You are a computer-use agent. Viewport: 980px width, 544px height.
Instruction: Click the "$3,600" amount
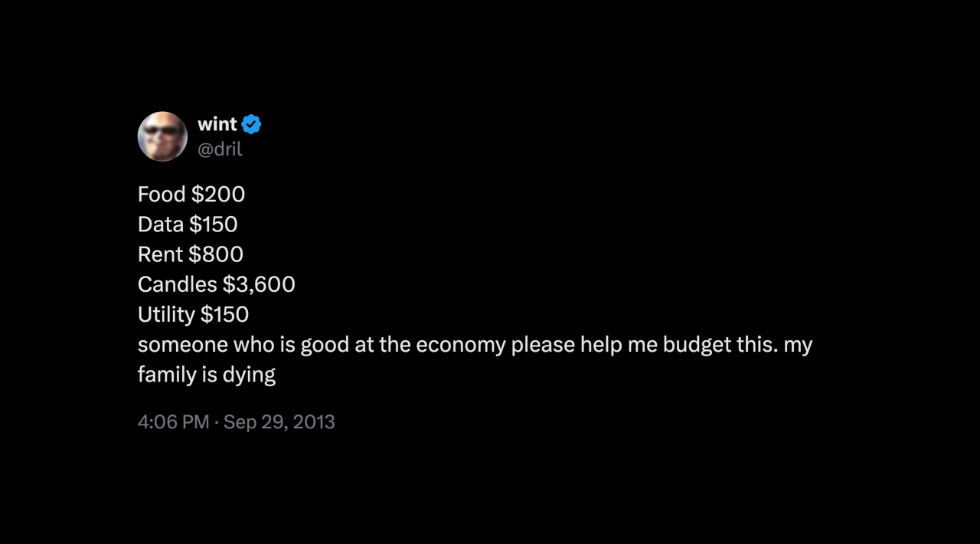click(259, 284)
